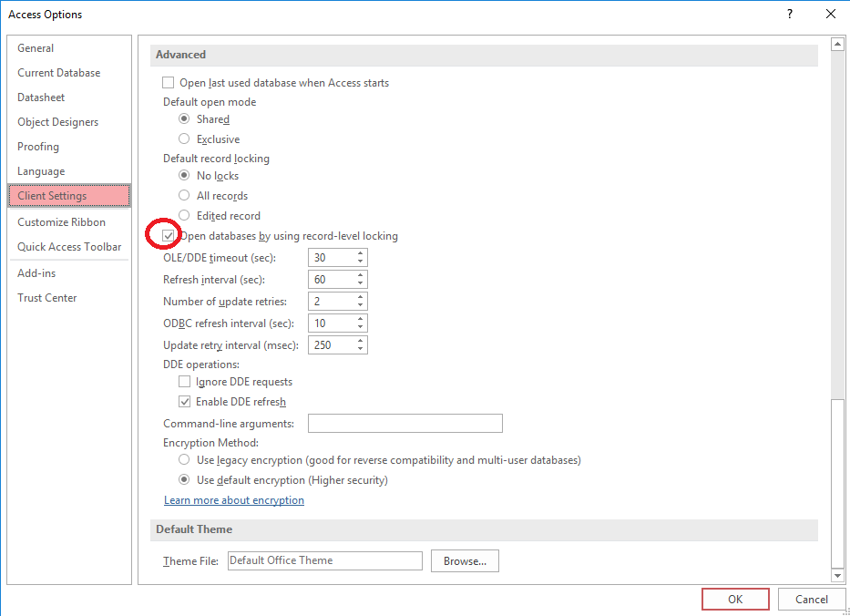Click scrollbar up arrow at top

click(x=837, y=44)
